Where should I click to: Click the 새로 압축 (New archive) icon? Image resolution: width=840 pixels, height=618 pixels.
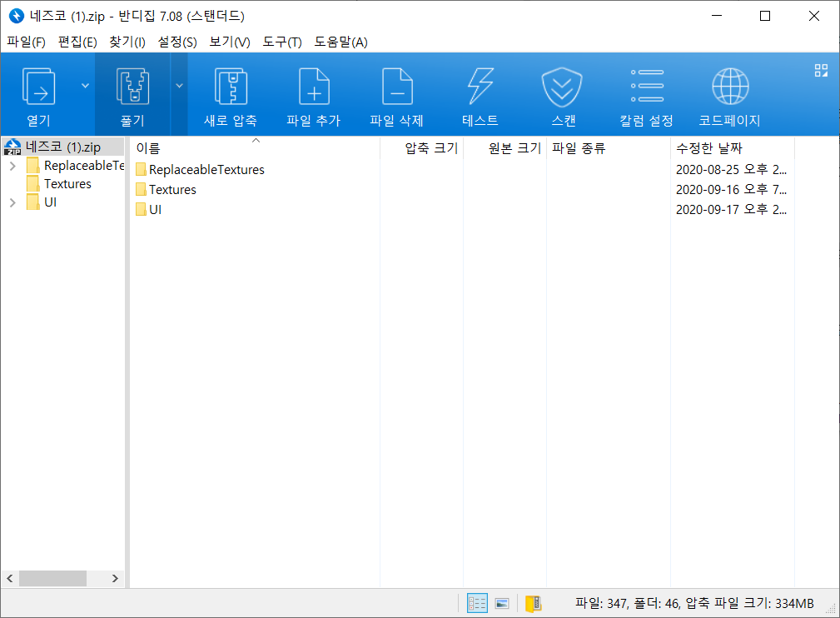tap(231, 87)
